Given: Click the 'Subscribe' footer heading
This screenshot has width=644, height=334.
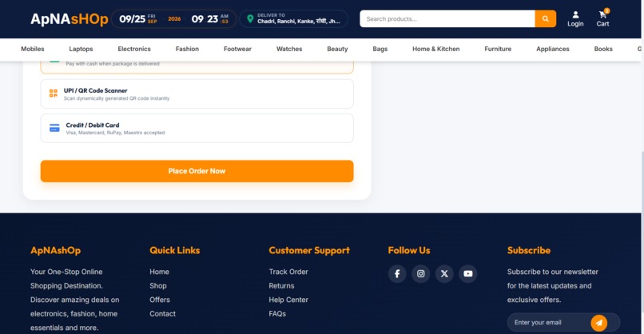Looking at the screenshot, I should [529, 250].
